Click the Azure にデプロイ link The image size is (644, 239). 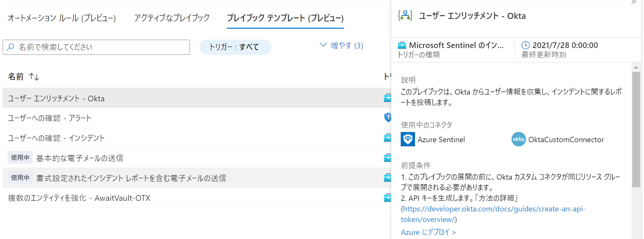coord(428,232)
